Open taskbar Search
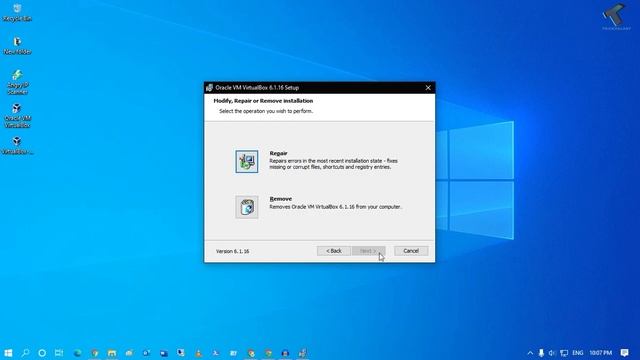Viewport: 640px width, 360px height. (x=25, y=353)
